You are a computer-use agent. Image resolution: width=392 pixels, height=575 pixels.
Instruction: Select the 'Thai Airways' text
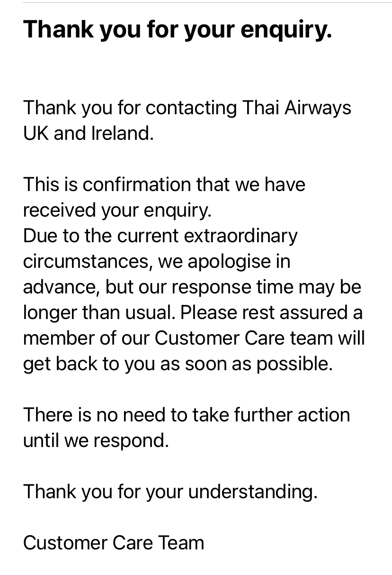(297, 108)
